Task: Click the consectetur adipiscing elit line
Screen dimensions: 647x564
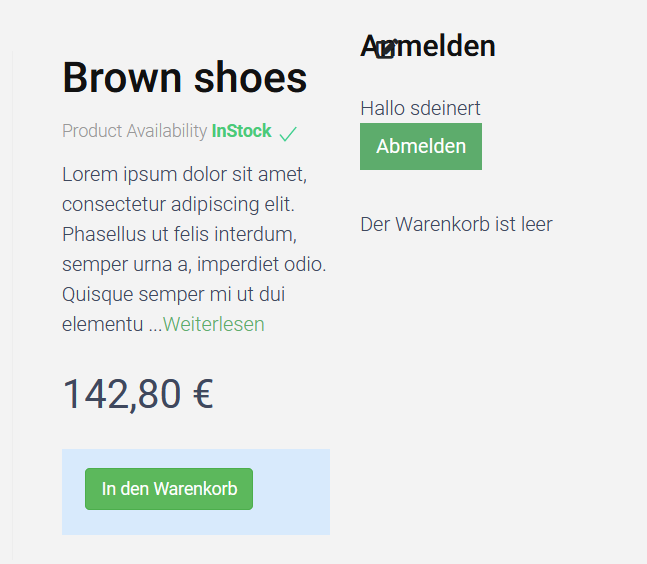Action: [179, 205]
